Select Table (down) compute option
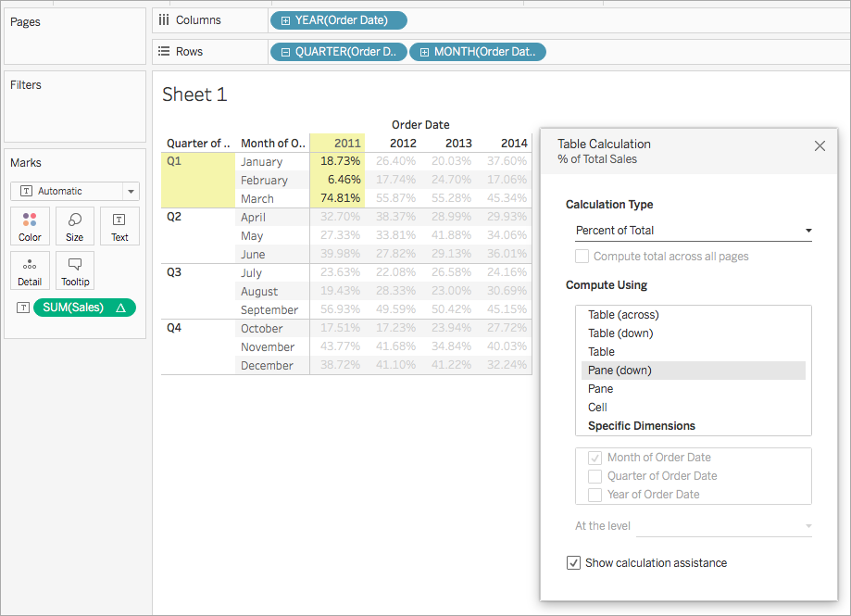Viewport: 851px width, 616px height. coord(693,333)
